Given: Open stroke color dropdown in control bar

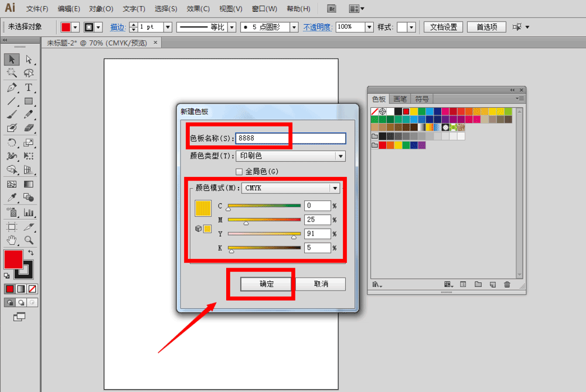Looking at the screenshot, I should point(98,27).
